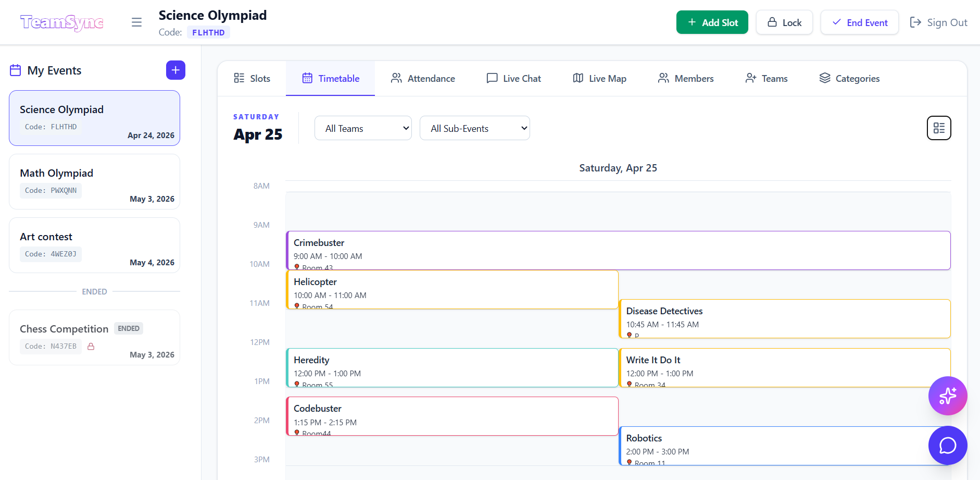
Task: Click the Science Olympiad page title
Action: [212, 15]
